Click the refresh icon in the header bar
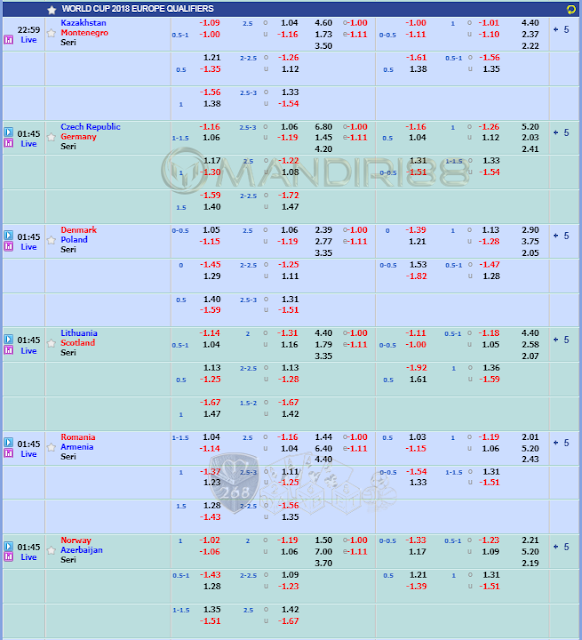 point(571,9)
